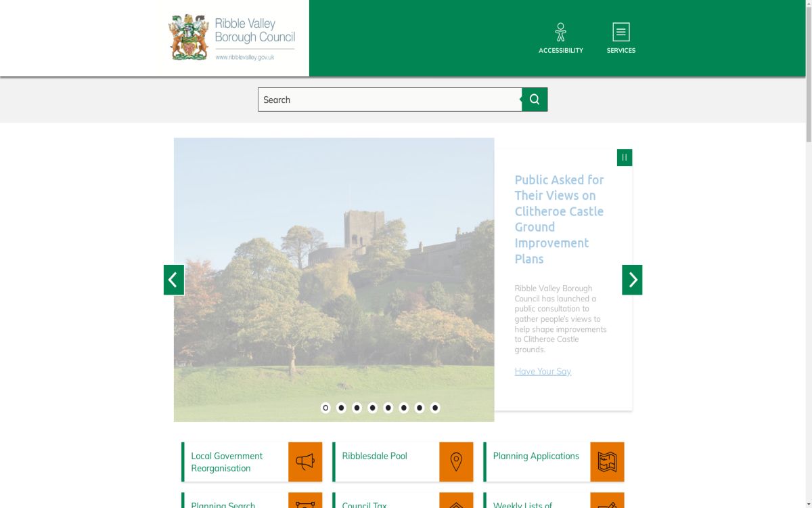
Task: Select the megaphone icon for Local Government Reorganisation
Action: click(x=305, y=462)
